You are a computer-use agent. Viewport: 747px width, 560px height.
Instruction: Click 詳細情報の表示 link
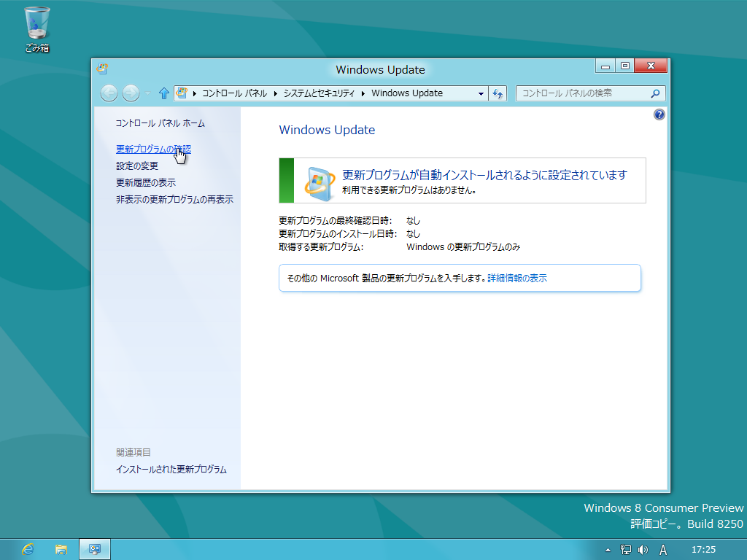(517, 278)
